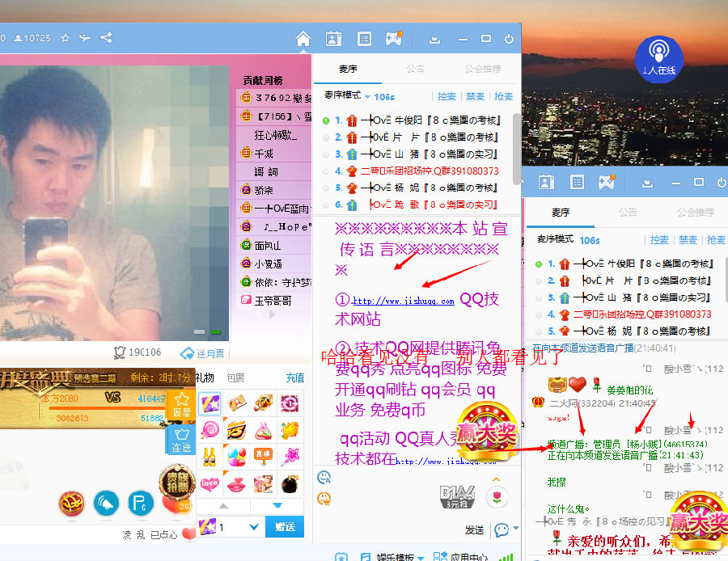This screenshot has width=728, height=561.
Task: Click the bell notification round button
Action: 106,504
